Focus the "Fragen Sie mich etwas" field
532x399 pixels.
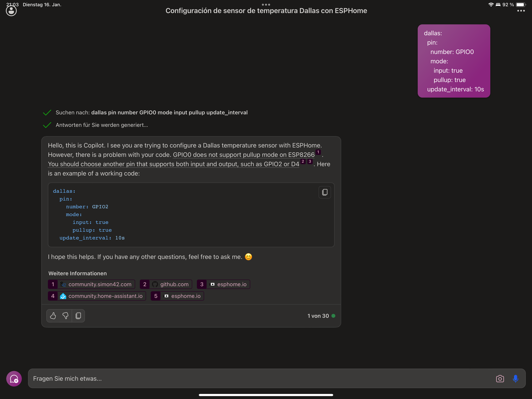coord(260,379)
